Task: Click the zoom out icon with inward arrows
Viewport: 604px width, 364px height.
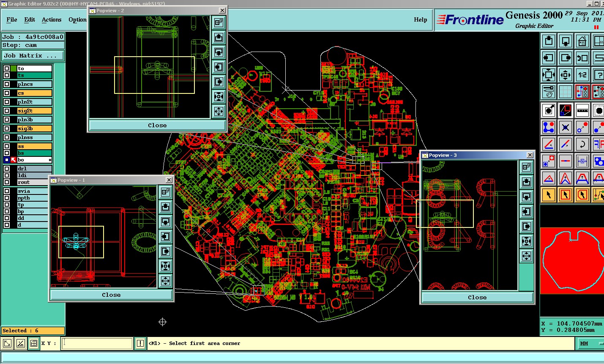Action: (x=566, y=75)
